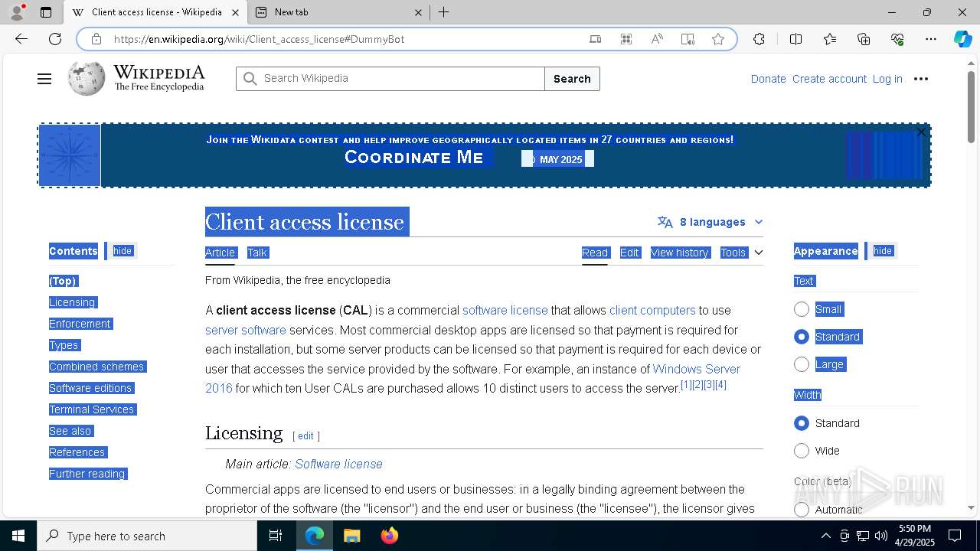Viewport: 980px width, 551px height.
Task: View site information via the lock icon
Action: coord(96,39)
